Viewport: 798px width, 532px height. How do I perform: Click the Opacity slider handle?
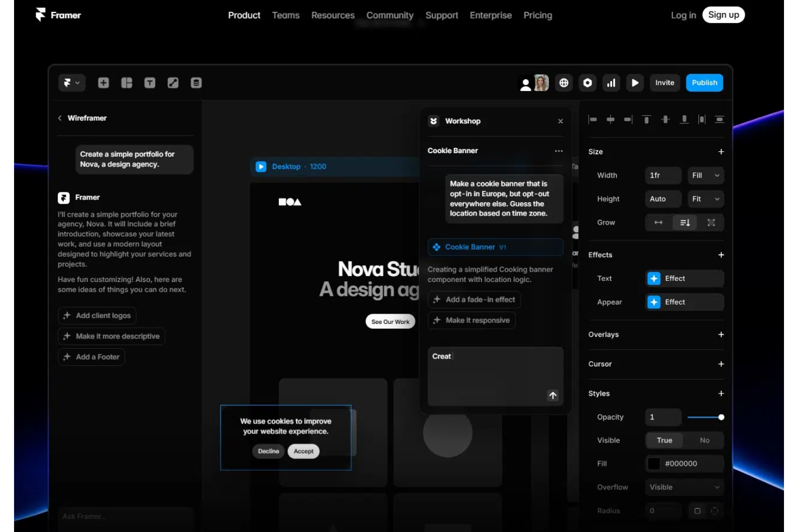coord(721,417)
